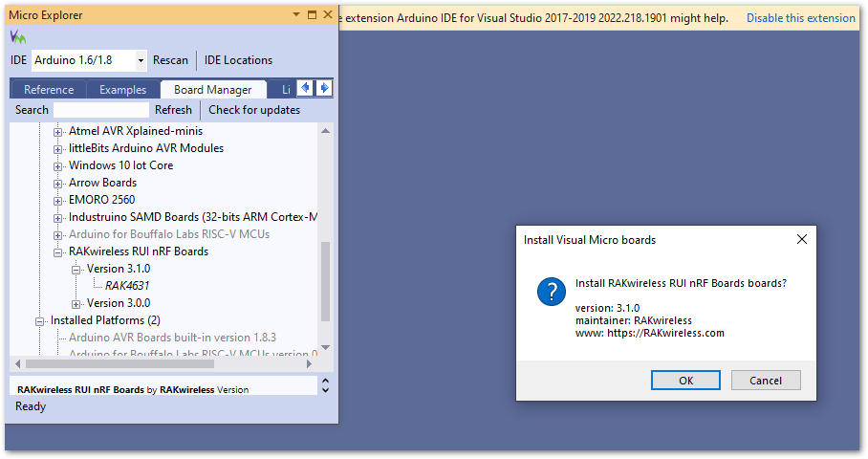Step description pane up arrow
The height and width of the screenshot is (459, 868).
point(325,381)
